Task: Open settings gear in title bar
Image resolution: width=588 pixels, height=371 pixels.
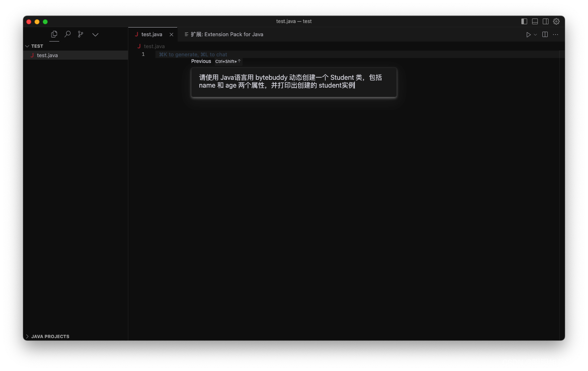Action: click(556, 21)
